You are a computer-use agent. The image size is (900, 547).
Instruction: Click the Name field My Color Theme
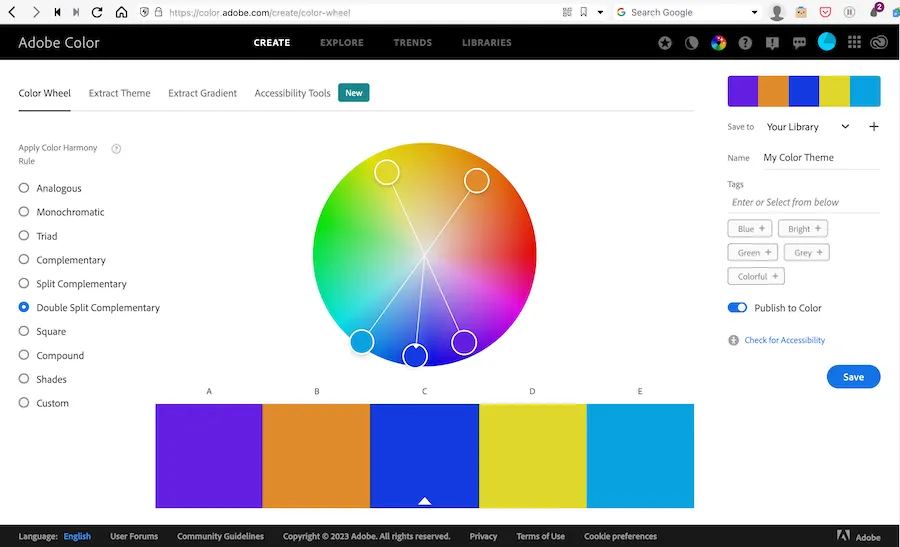821,157
